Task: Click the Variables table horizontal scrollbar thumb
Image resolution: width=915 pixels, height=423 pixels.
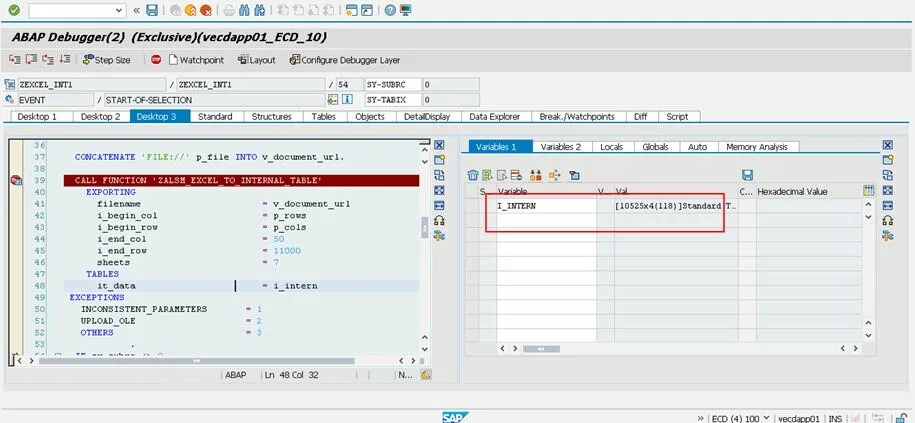Action: (x=541, y=348)
